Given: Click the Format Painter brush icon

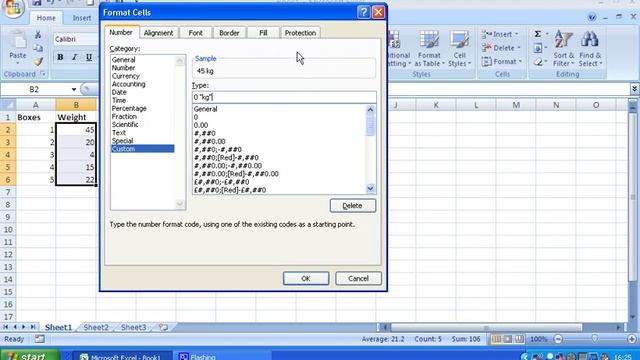Looking at the screenshot, I should coord(38,62).
